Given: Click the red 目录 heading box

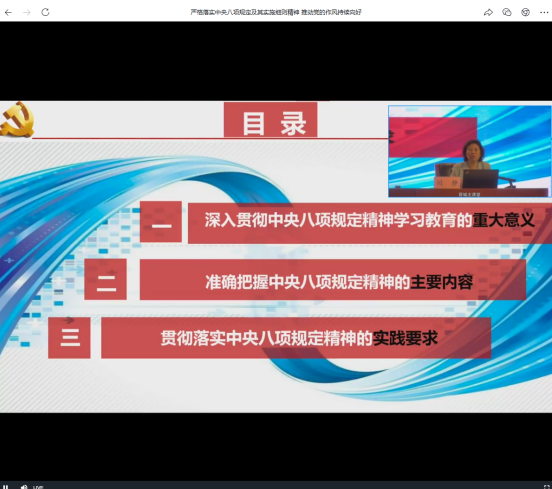Looking at the screenshot, I should tap(270, 120).
